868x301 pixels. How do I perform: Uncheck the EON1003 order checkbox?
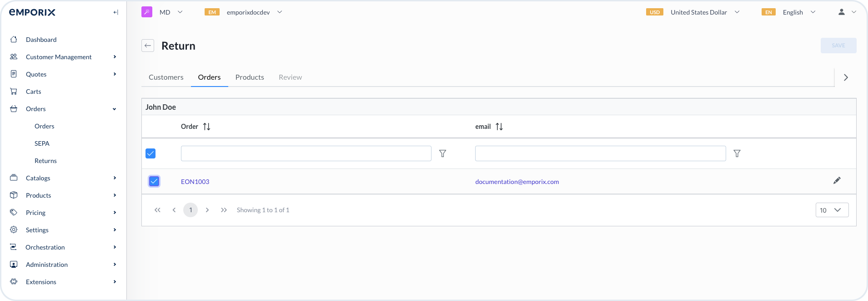coord(154,181)
